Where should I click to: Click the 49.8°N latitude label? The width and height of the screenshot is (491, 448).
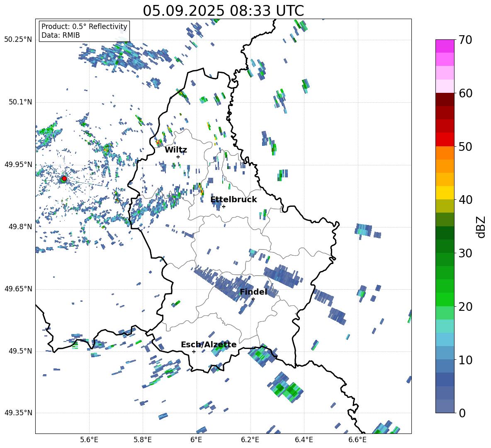coord(20,227)
